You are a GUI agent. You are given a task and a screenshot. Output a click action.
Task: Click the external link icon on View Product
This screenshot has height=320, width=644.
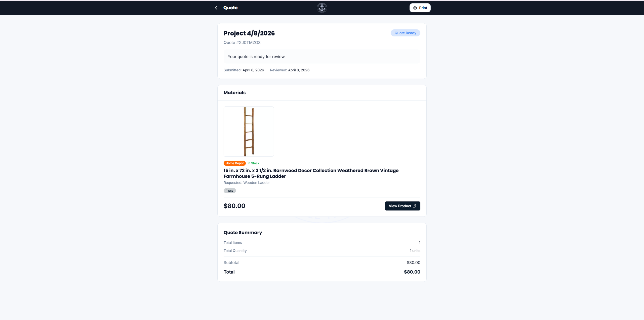point(414,206)
